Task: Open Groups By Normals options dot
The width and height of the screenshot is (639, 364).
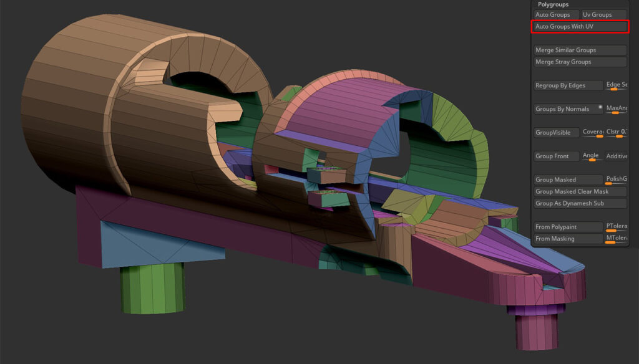Action: click(x=600, y=107)
